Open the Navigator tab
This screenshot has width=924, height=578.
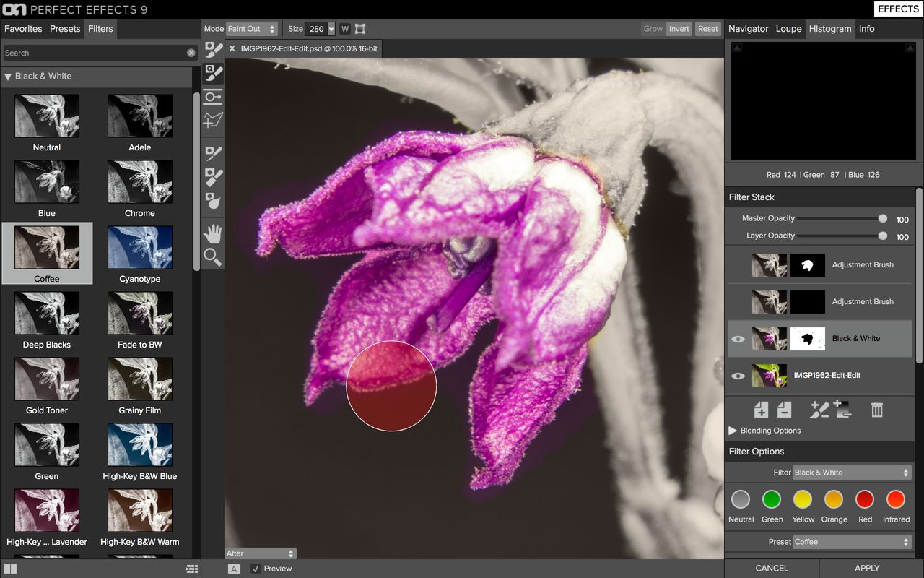(x=748, y=29)
